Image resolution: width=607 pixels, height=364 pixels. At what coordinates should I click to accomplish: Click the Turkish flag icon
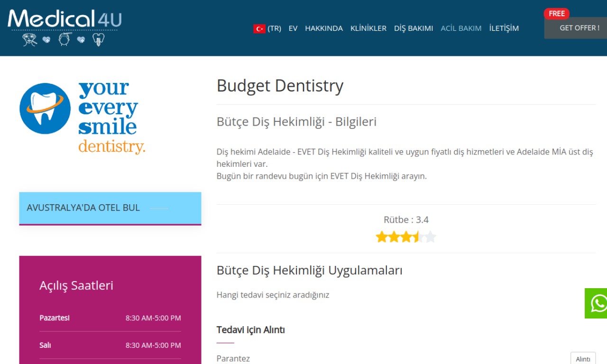coord(259,28)
